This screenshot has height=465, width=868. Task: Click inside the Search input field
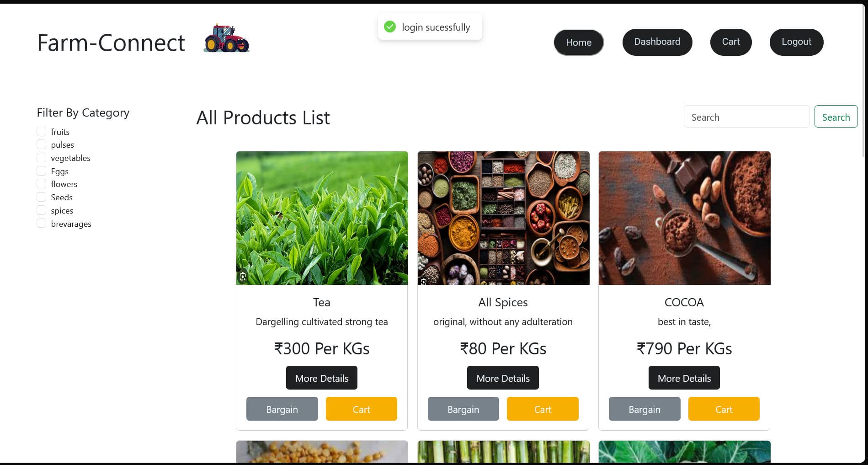tap(746, 117)
